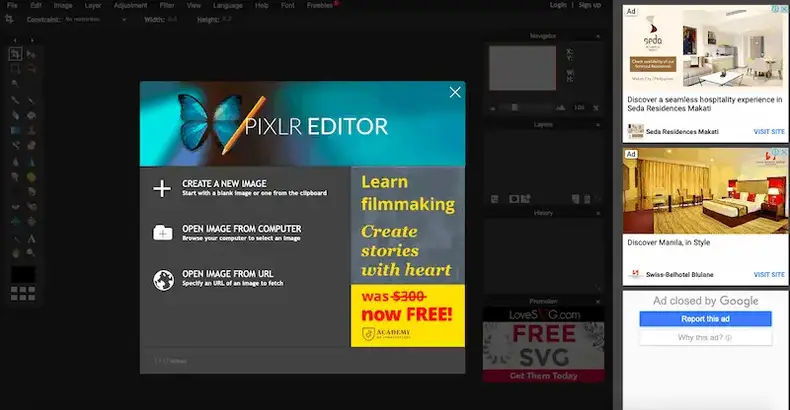Click Visit Site for Seda Residences Makati
This screenshot has width=790, height=410.
pyautogui.click(x=769, y=131)
